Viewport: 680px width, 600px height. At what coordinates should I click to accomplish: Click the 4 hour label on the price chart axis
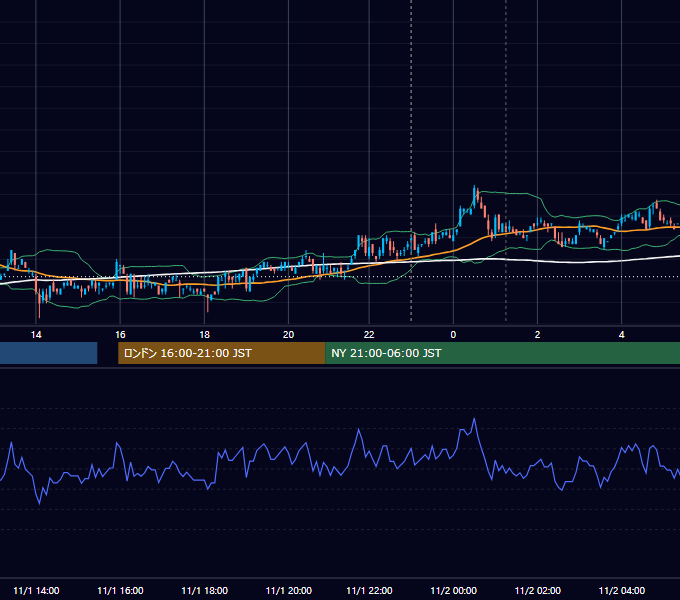(x=621, y=335)
